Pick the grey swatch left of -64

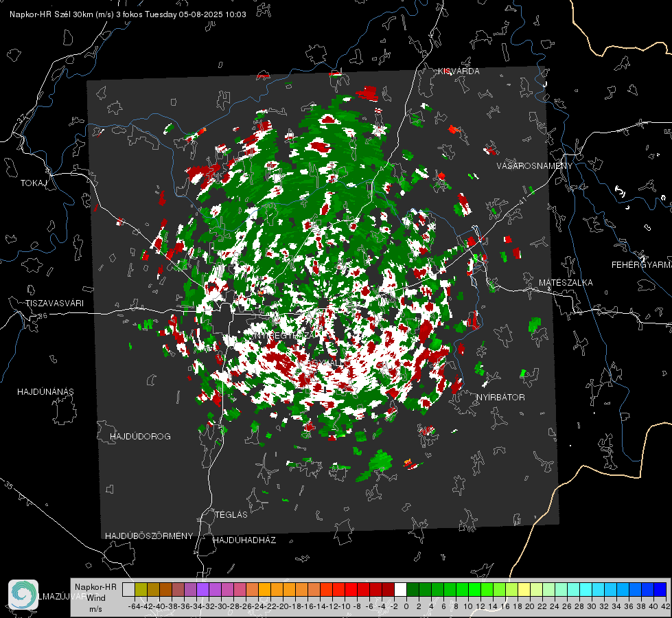(x=128, y=589)
